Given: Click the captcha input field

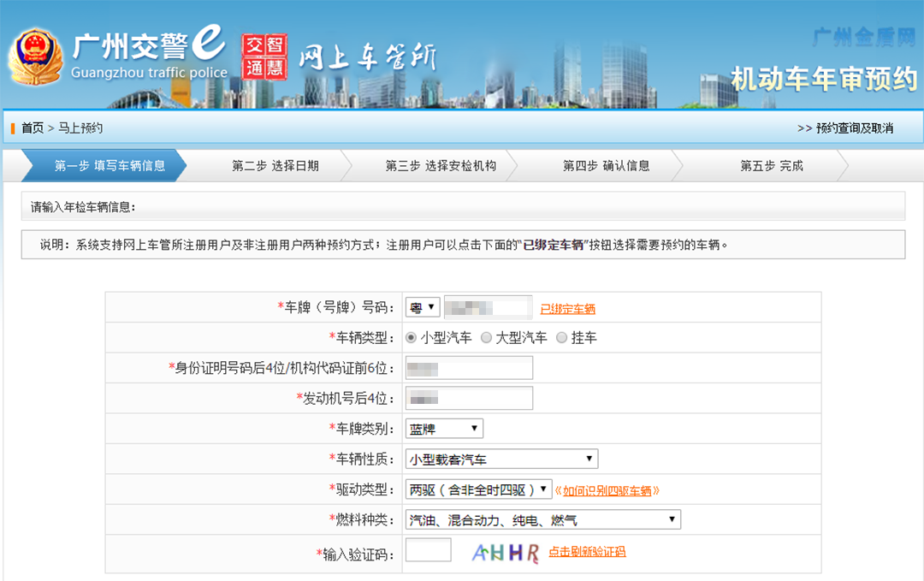Looking at the screenshot, I should point(428,551).
